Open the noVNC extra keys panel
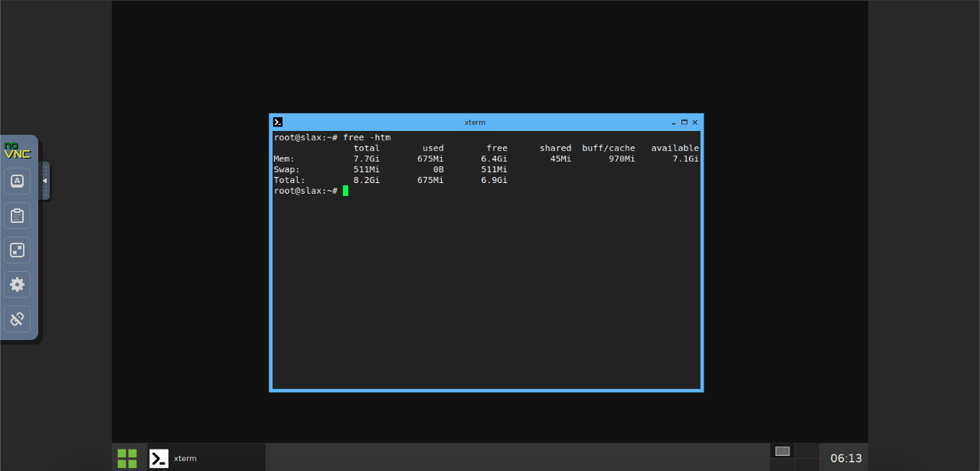 [17, 182]
